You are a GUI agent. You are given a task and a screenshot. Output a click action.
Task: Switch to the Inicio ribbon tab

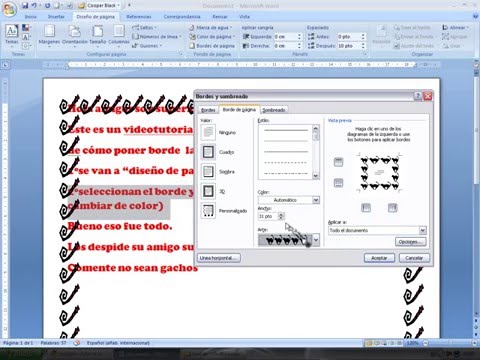31,16
